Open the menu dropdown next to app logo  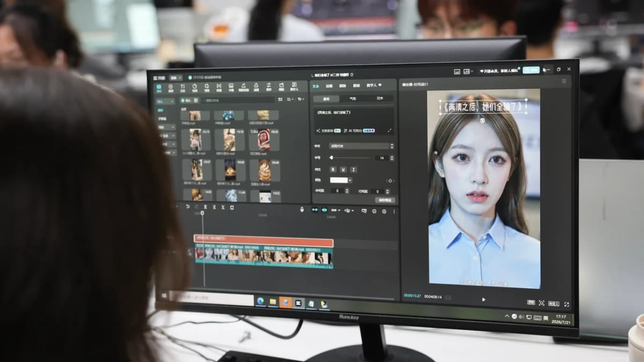click(175, 78)
